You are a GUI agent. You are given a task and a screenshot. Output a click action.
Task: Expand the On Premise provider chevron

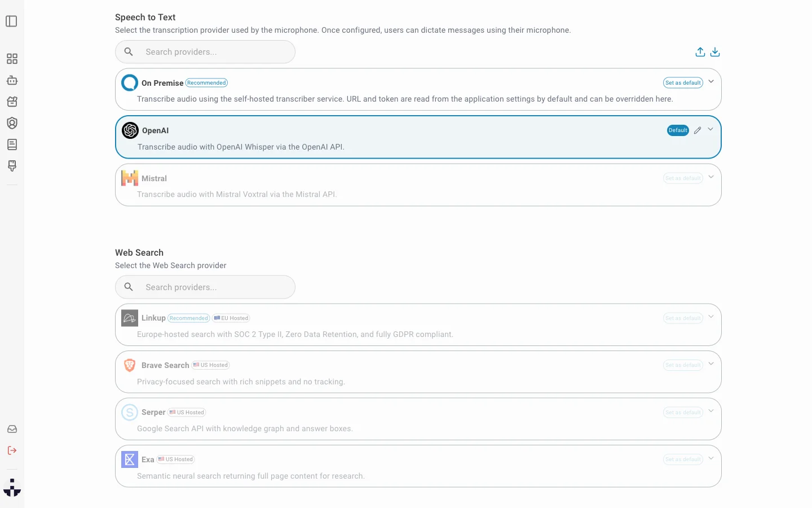(711, 82)
